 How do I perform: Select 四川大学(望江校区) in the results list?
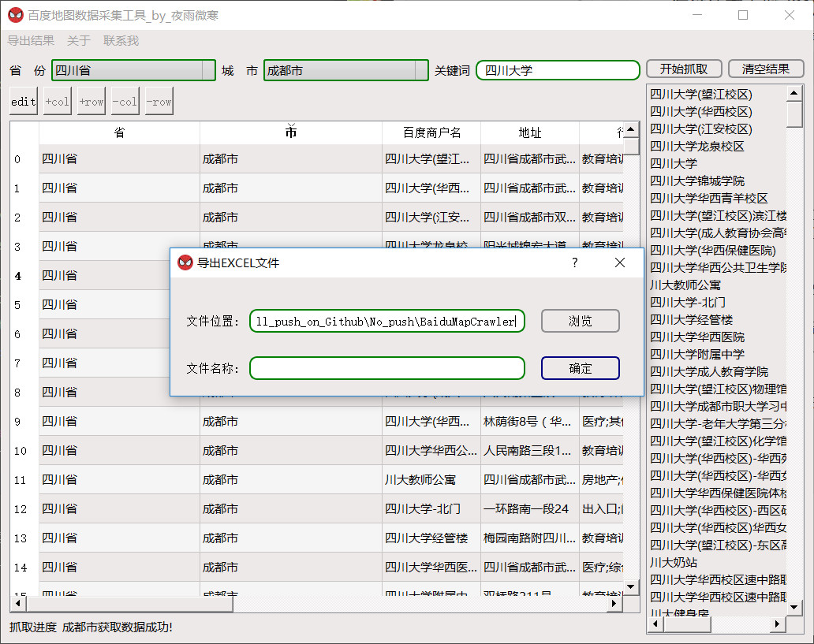pos(718,94)
